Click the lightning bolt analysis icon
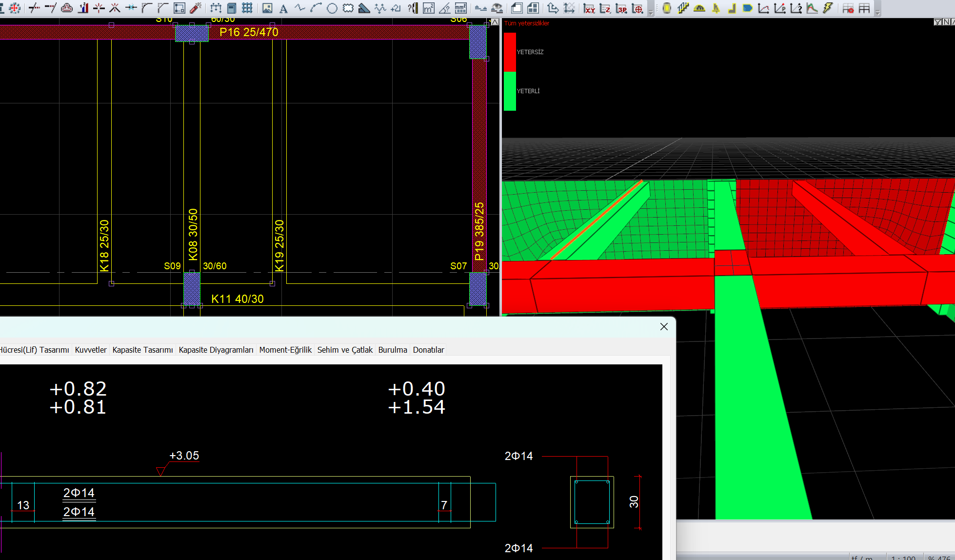The width and height of the screenshot is (955, 560). click(828, 8)
